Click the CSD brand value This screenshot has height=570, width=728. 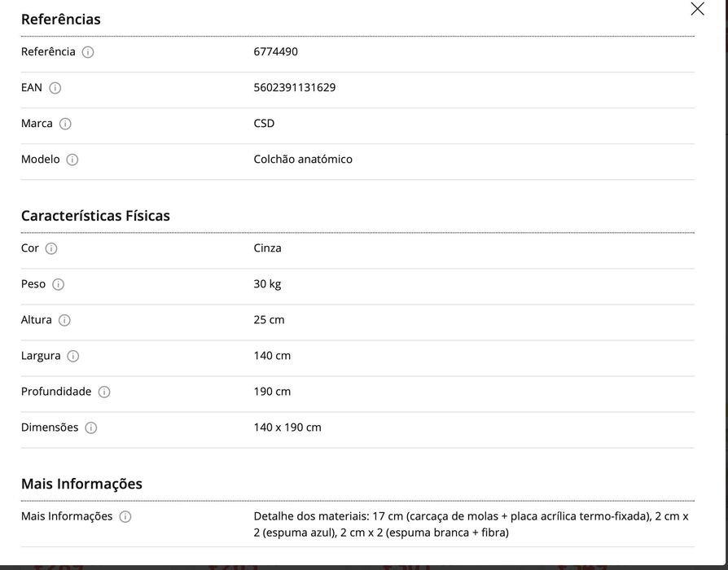264,124
